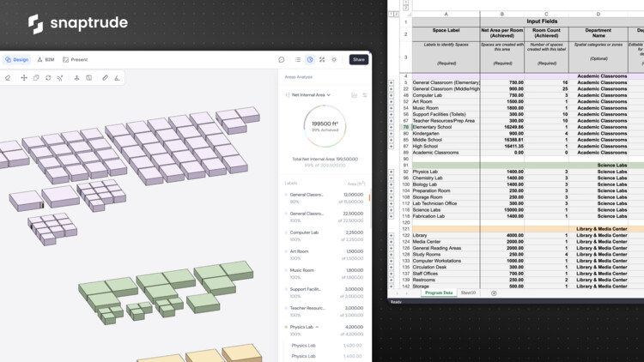Switch to the Present tab
The width and height of the screenshot is (644, 362).
tap(76, 60)
